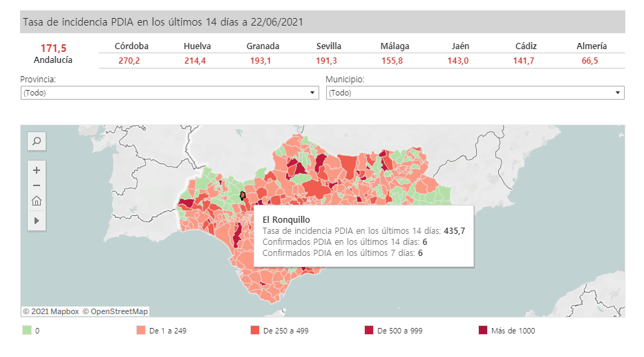644x357 pixels.
Task: Select the Sevilla province header
Action: click(329, 46)
